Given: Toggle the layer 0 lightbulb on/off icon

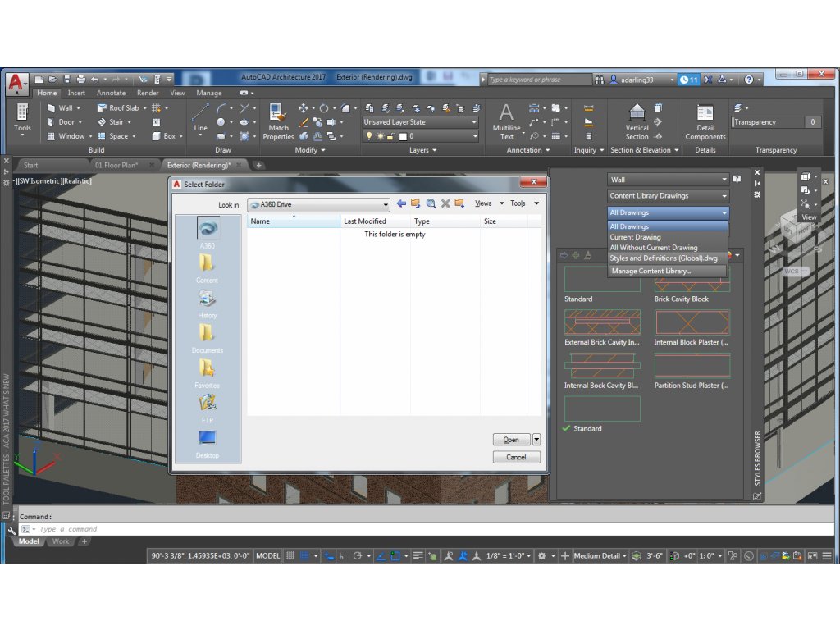Looking at the screenshot, I should tap(369, 137).
